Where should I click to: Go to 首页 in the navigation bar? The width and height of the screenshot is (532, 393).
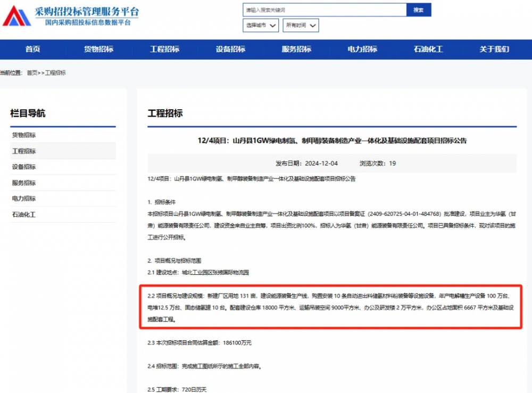pyautogui.click(x=32, y=49)
